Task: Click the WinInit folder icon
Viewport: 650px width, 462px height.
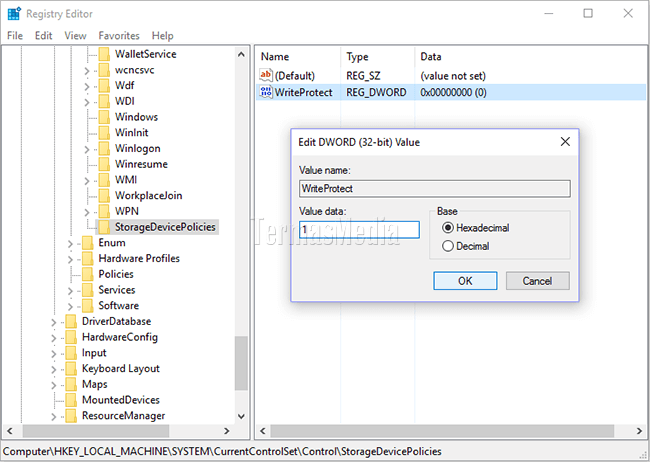Action: 104,133
